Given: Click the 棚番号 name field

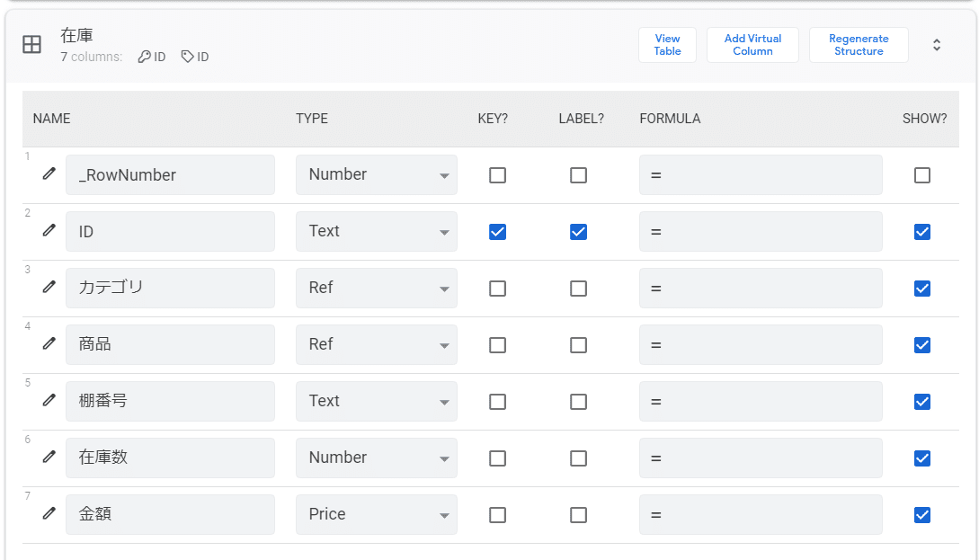Looking at the screenshot, I should [170, 401].
